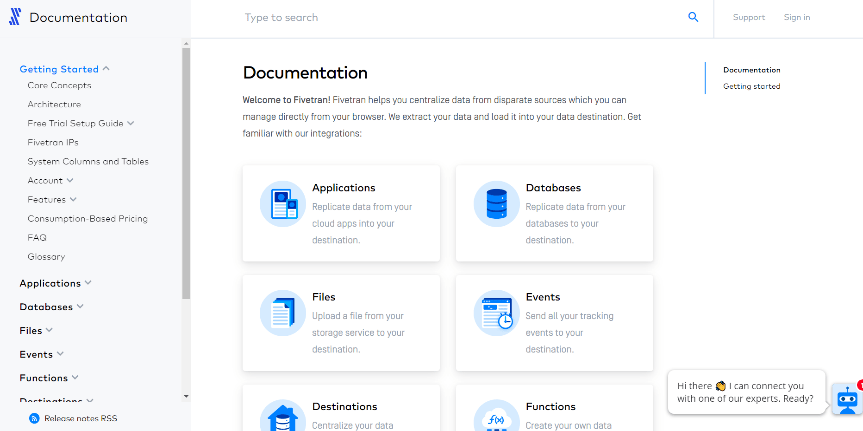The height and width of the screenshot is (431, 863).
Task: Click the Sign in link
Action: [797, 17]
